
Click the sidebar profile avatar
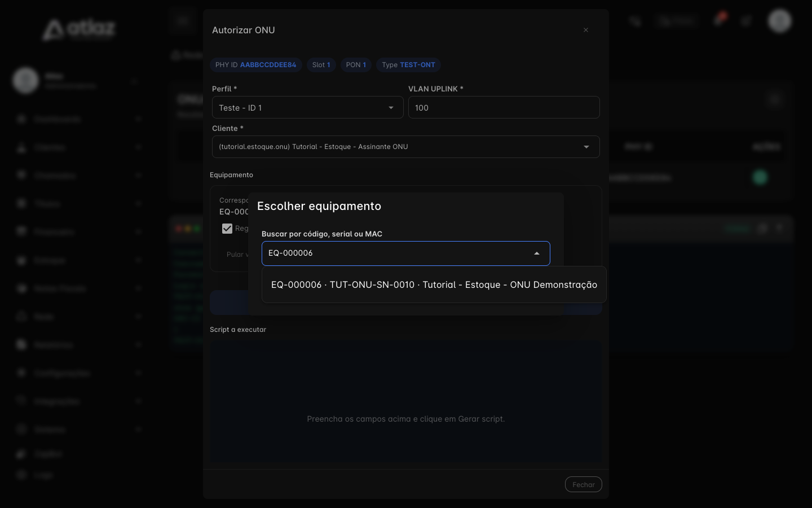click(x=25, y=80)
